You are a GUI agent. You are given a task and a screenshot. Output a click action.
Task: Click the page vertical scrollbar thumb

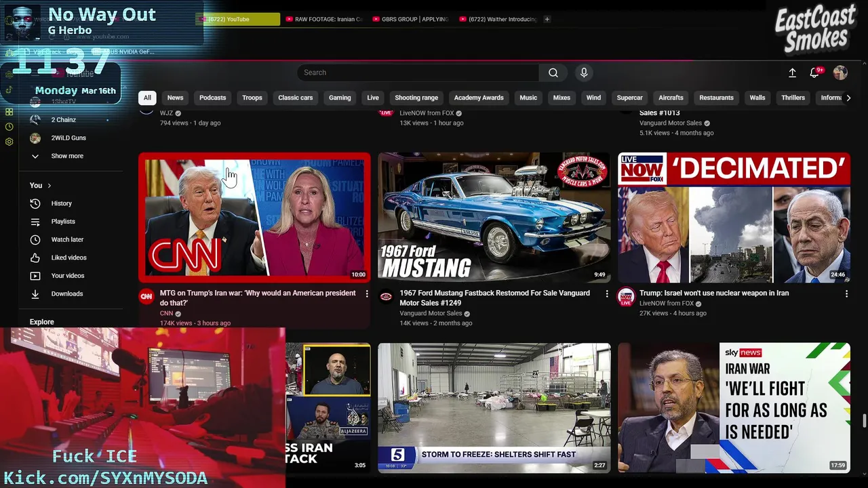tap(864, 421)
